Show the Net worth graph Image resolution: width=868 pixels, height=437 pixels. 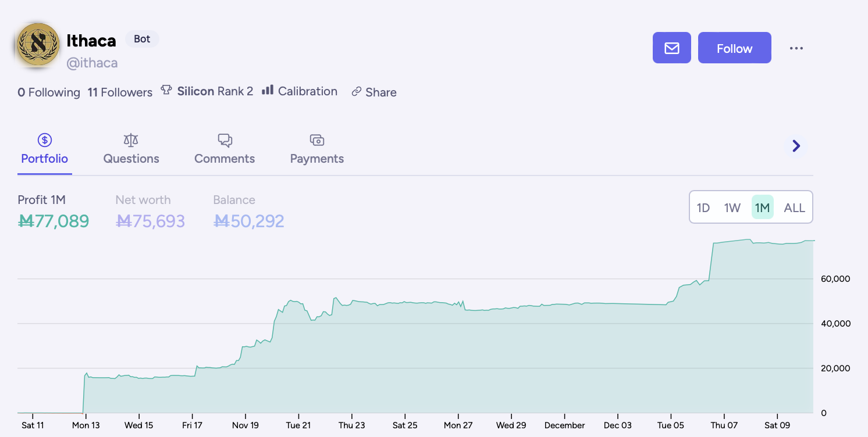[x=150, y=212]
